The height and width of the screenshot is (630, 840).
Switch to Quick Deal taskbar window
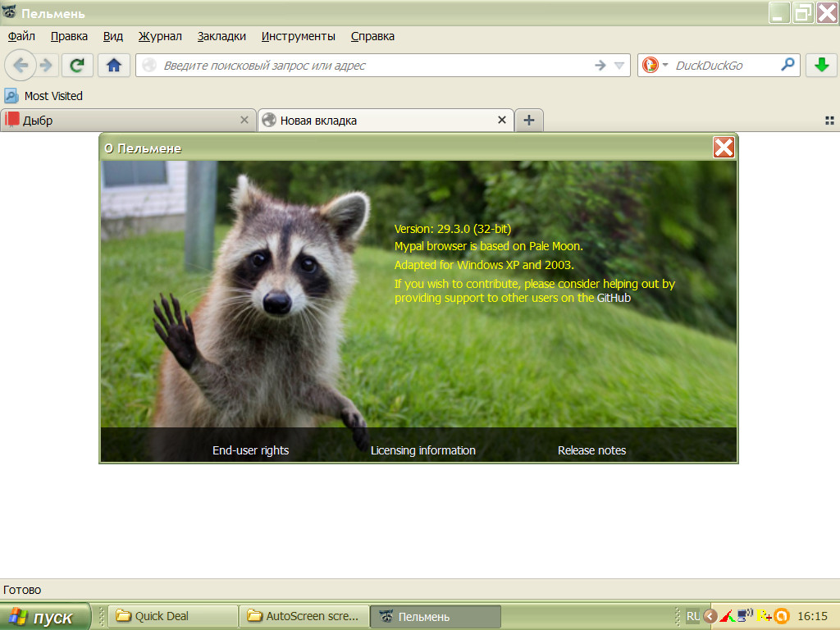(173, 616)
